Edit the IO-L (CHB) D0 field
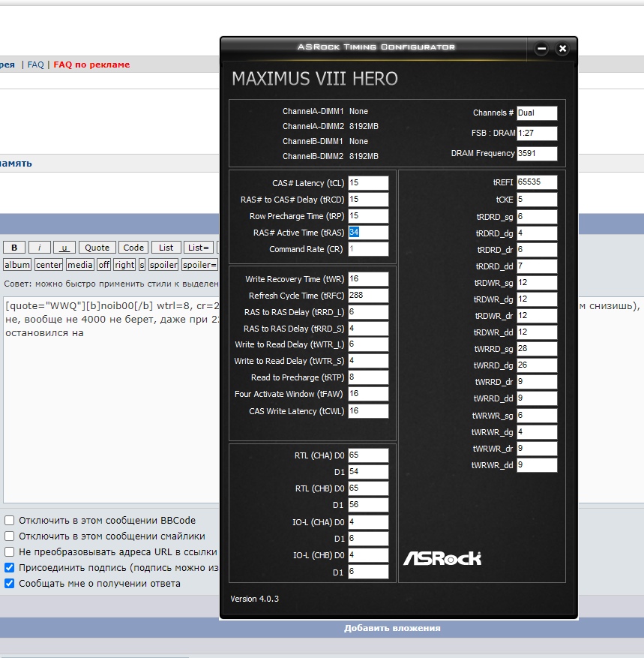 coord(368,555)
